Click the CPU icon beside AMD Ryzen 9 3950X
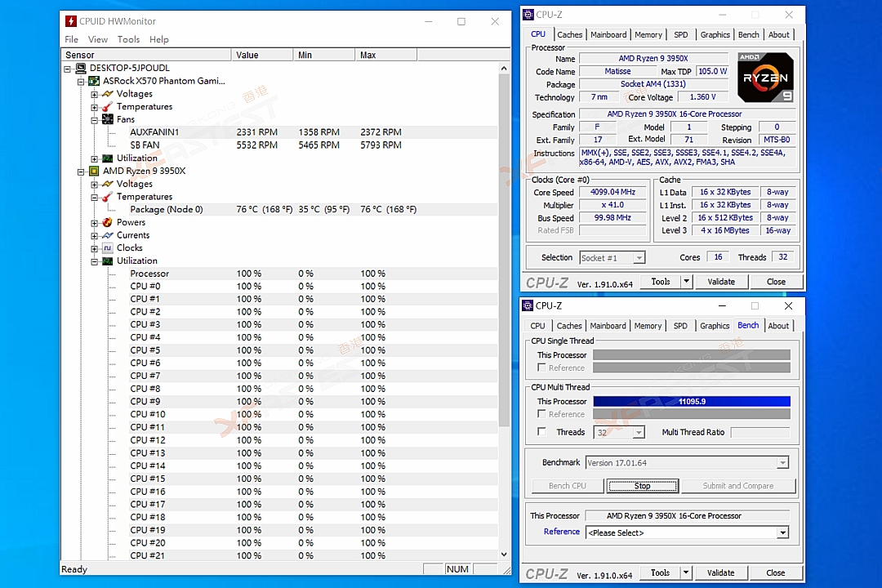Viewport: 882px width, 588px height. click(94, 171)
